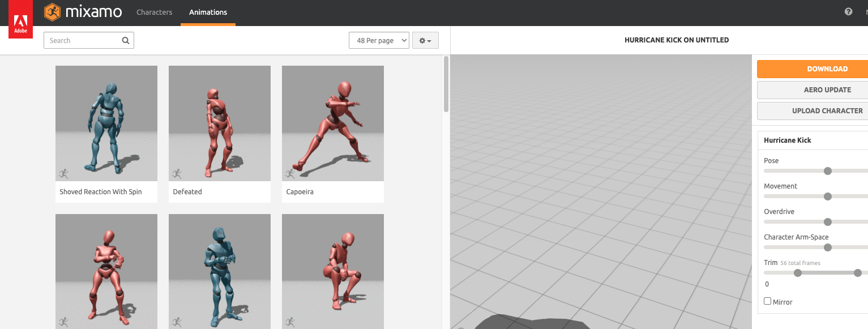The image size is (868, 329).
Task: Select the Defeated animation thumbnail
Action: tap(220, 123)
